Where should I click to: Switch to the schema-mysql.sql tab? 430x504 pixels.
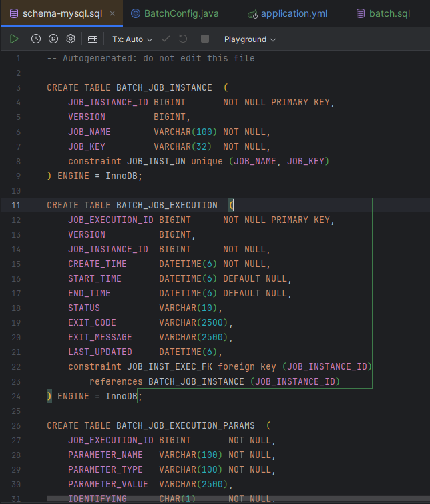tap(62, 13)
